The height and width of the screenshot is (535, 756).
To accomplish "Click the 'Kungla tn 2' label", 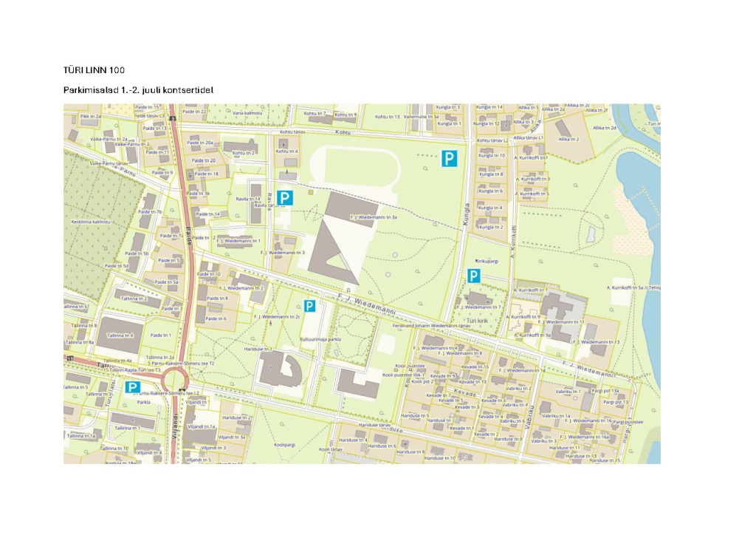I will click(491, 227).
